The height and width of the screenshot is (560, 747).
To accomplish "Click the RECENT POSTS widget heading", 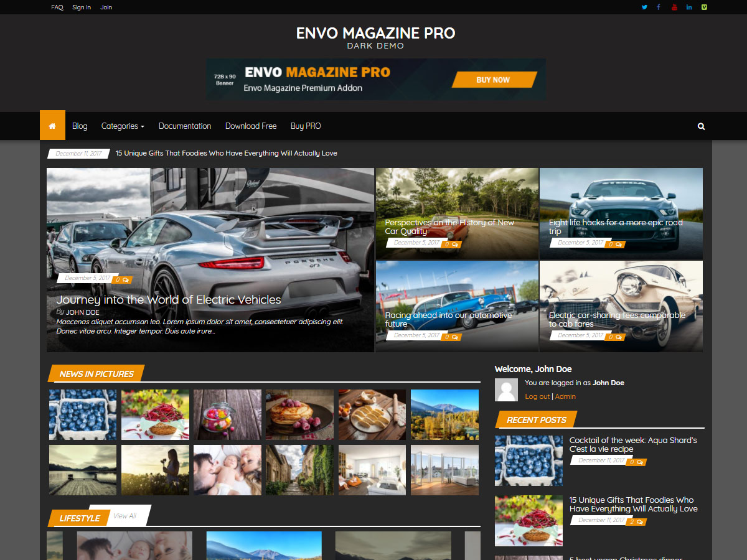I will 537,420.
